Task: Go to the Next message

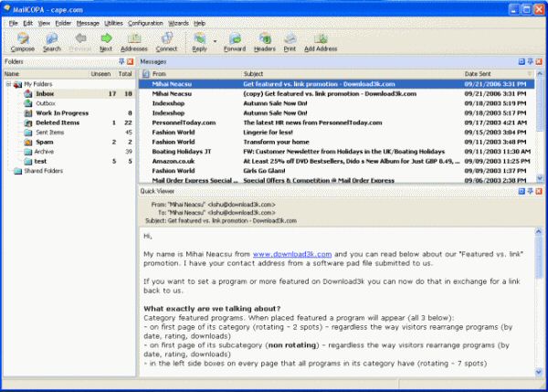Action: coord(106,42)
